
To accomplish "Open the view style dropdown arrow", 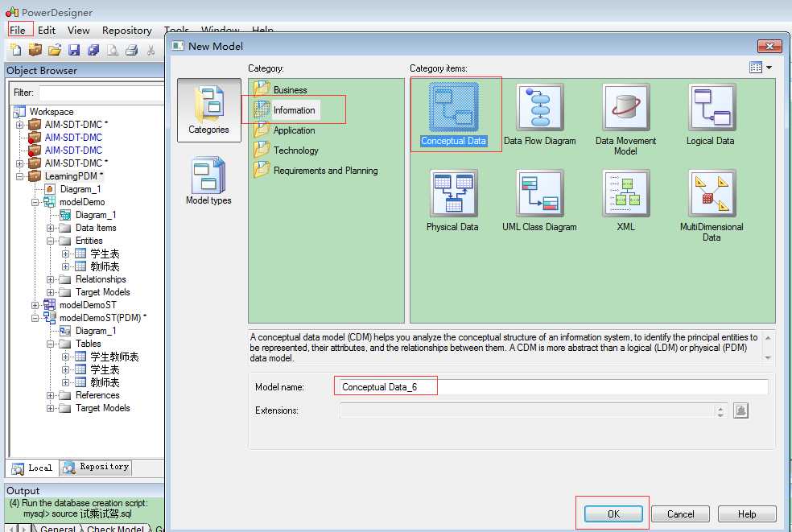I will (769, 67).
